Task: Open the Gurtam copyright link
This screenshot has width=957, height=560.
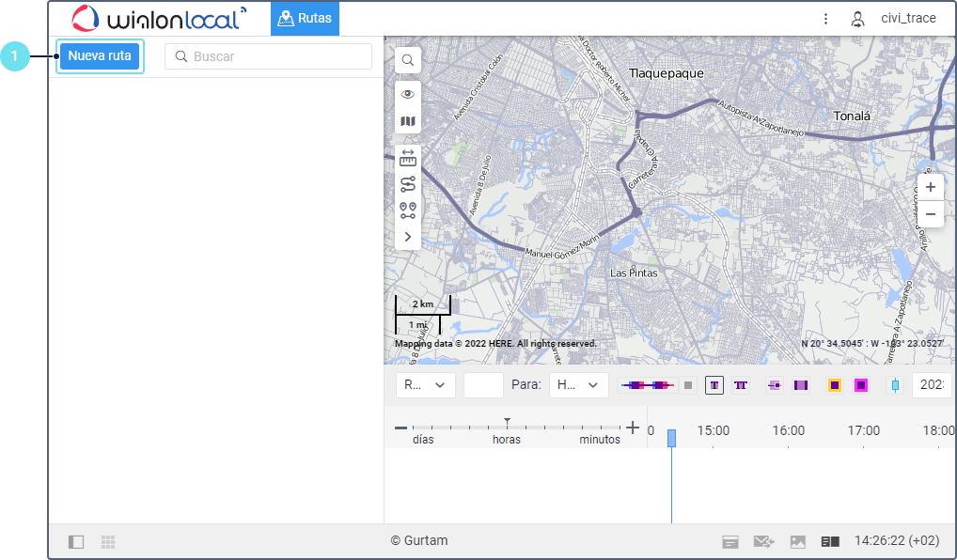Action: (x=419, y=540)
